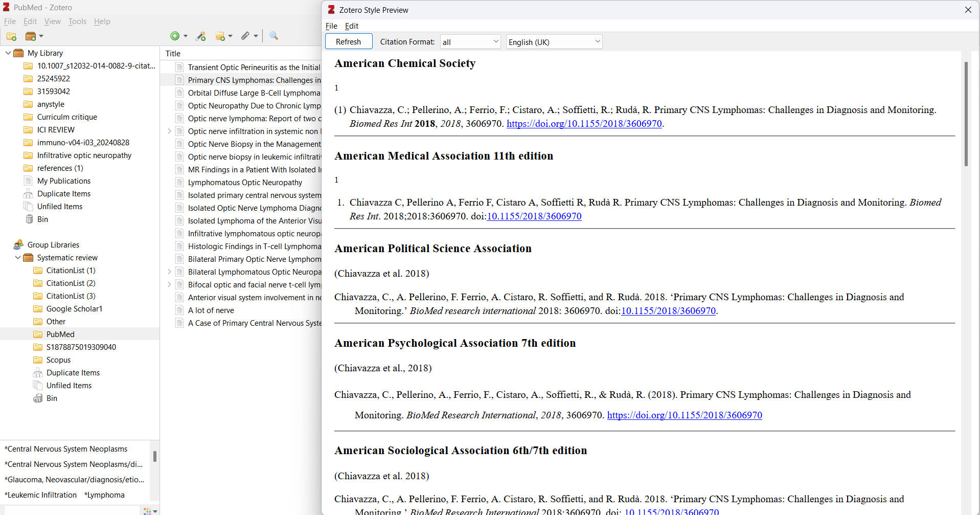980x515 pixels.
Task: Select the *Leukemic Infiltration tag
Action: (41, 495)
